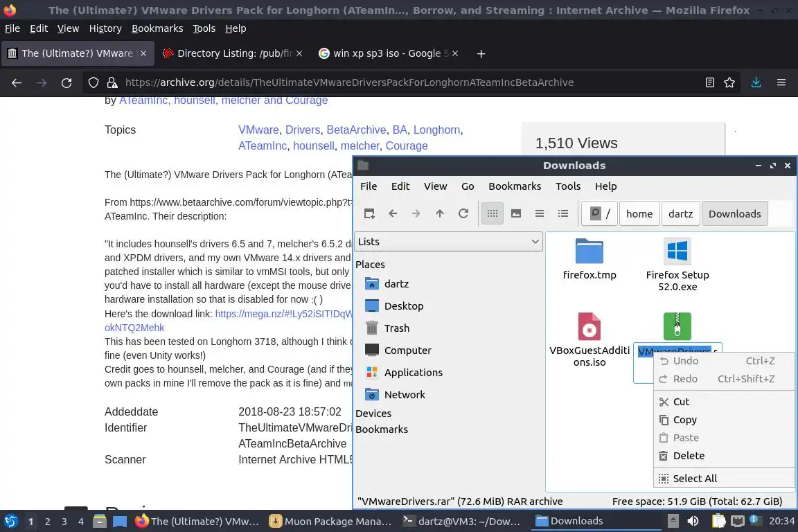
Task: Click the taskbar clipboard tray icon
Action: click(x=718, y=521)
